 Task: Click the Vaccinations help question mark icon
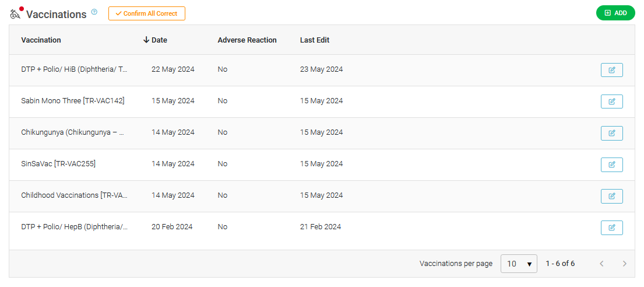(94, 12)
